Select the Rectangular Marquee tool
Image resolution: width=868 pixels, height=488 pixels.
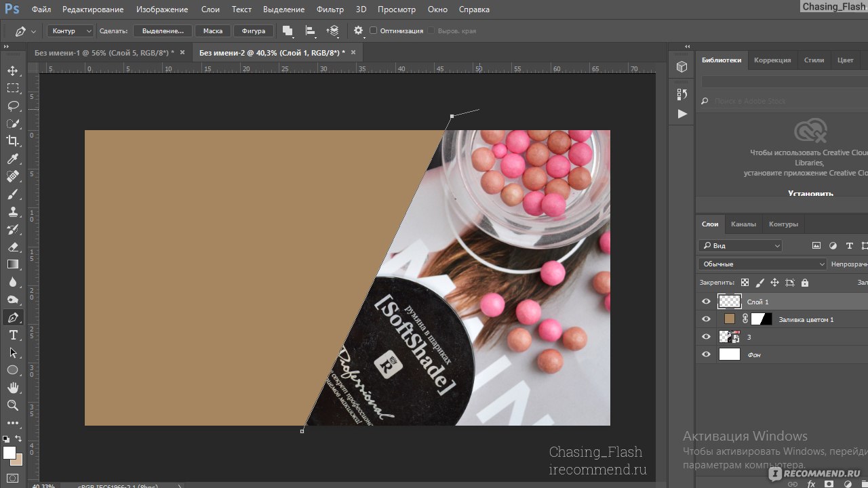tap(12, 88)
